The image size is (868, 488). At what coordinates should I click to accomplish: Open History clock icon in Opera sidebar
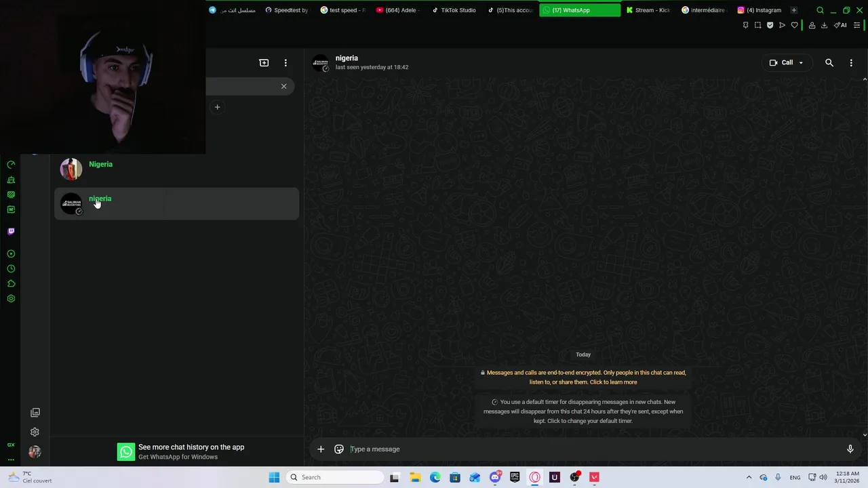[x=11, y=268]
